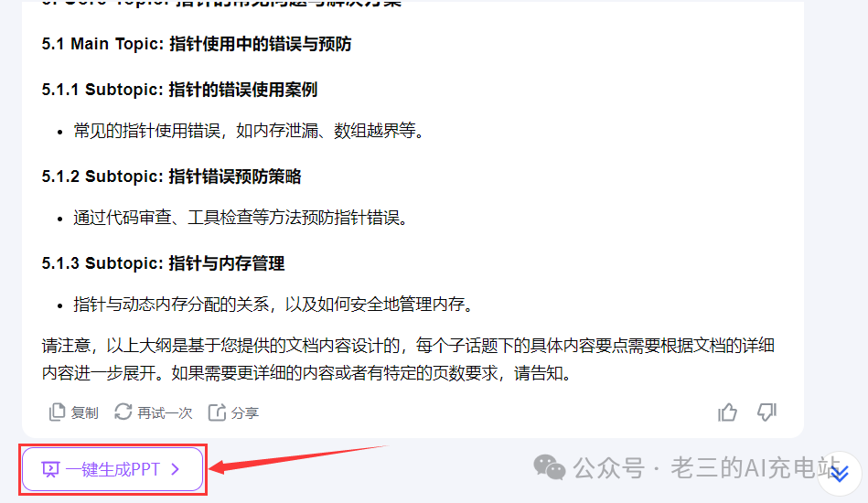The height and width of the screenshot is (503, 868).
Task: Jump to bottom with the double-chevron button
Action: point(840,474)
